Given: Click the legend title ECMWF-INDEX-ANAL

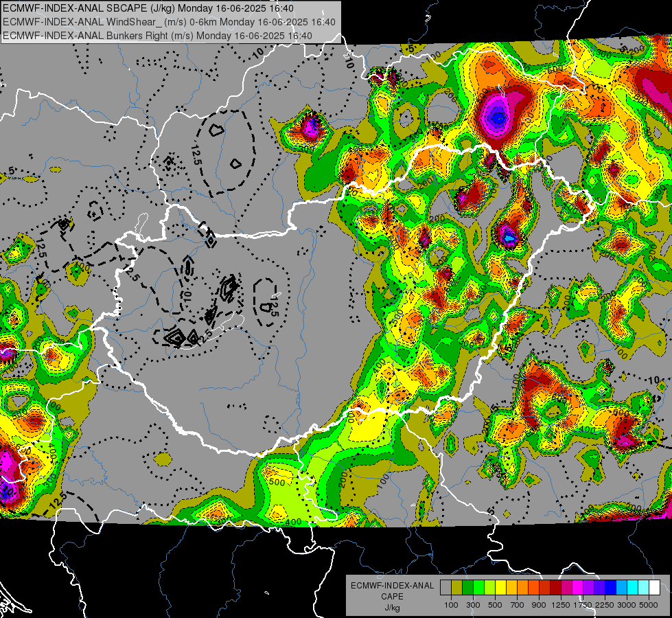Looking at the screenshot, I should (393, 586).
